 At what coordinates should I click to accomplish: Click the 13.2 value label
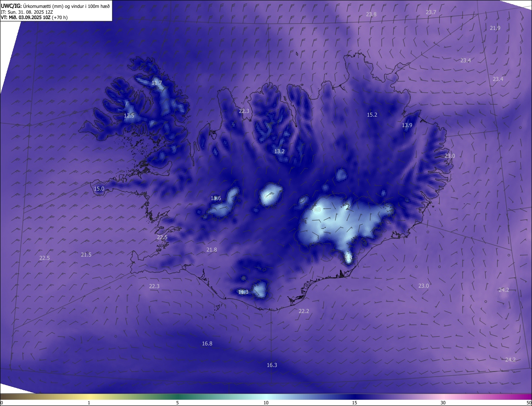279,152
